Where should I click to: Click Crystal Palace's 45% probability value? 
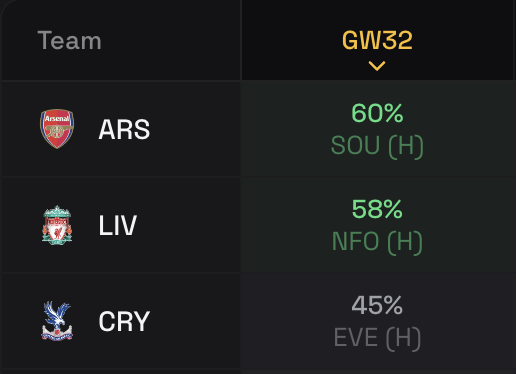pos(377,305)
